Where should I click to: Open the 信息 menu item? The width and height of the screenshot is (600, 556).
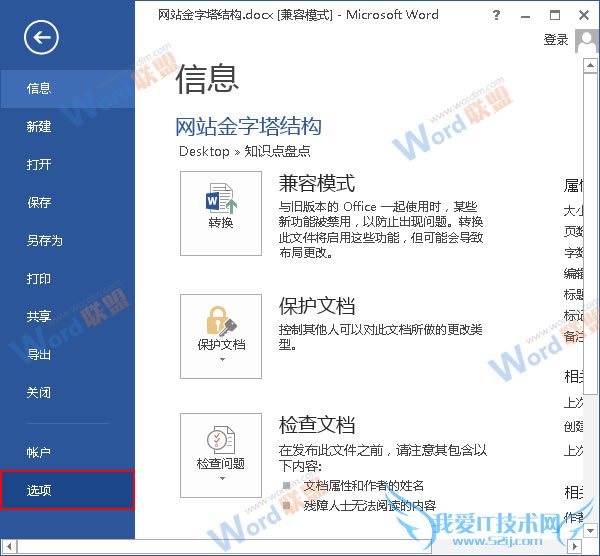pos(67,89)
